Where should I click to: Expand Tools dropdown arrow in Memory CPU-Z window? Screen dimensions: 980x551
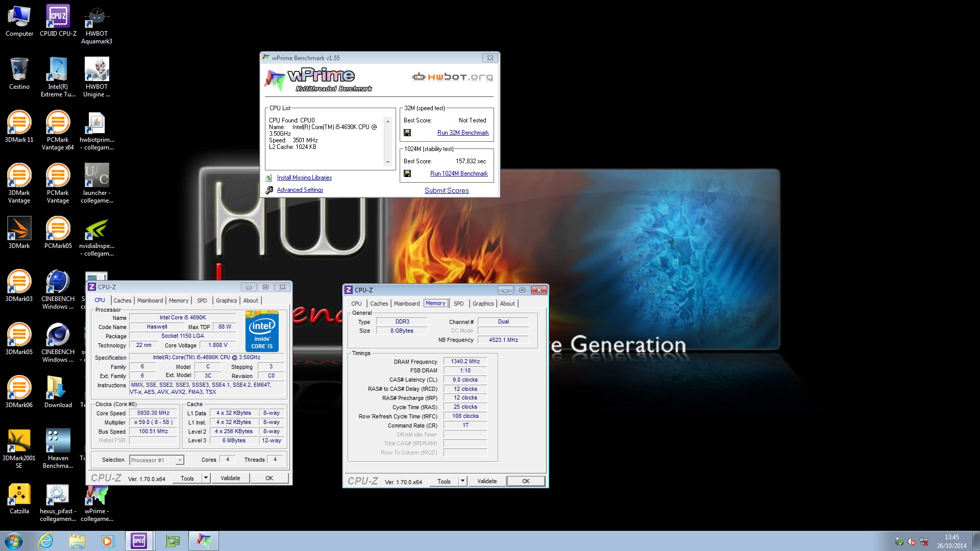coord(462,481)
